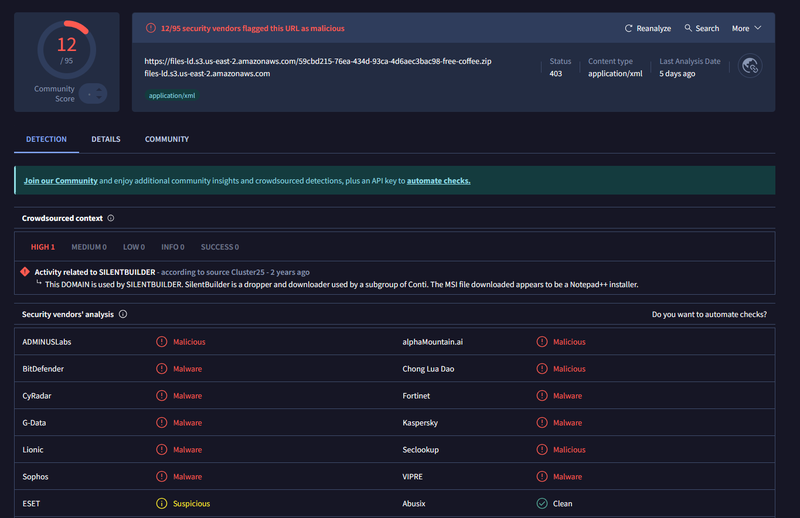This screenshot has width=800, height=518.
Task: Click malicious icon in alphaMountain.ai row
Action: (x=542, y=342)
